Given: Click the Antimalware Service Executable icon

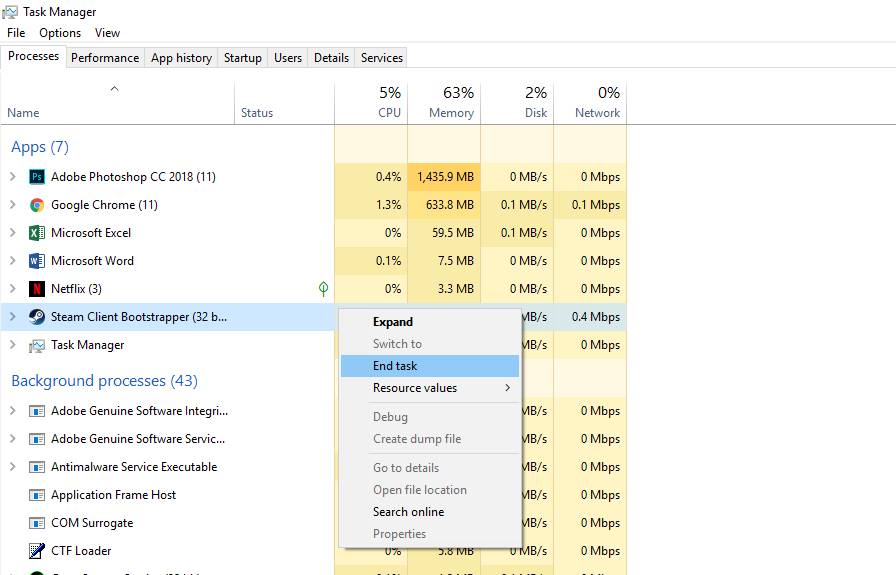Looking at the screenshot, I should click(37, 467).
